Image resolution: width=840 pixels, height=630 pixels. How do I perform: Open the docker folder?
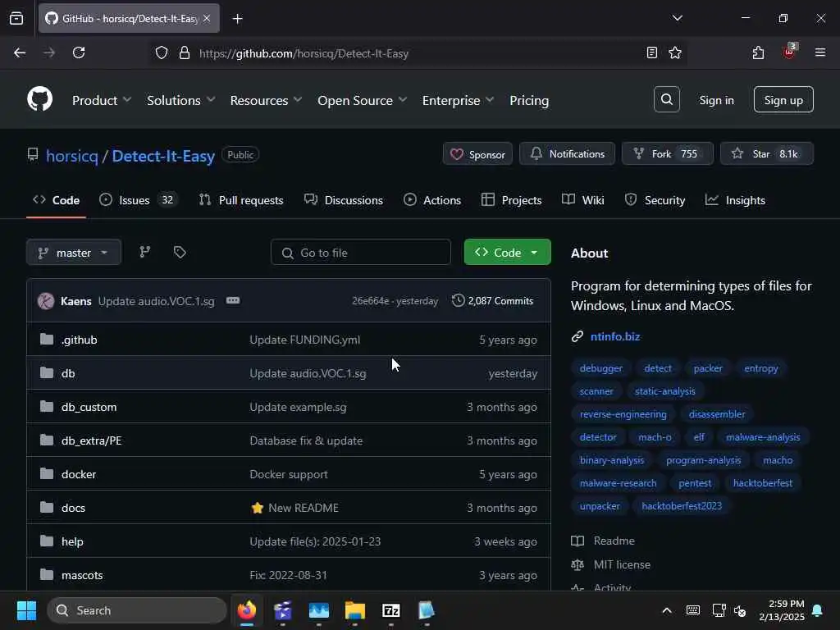click(x=79, y=475)
